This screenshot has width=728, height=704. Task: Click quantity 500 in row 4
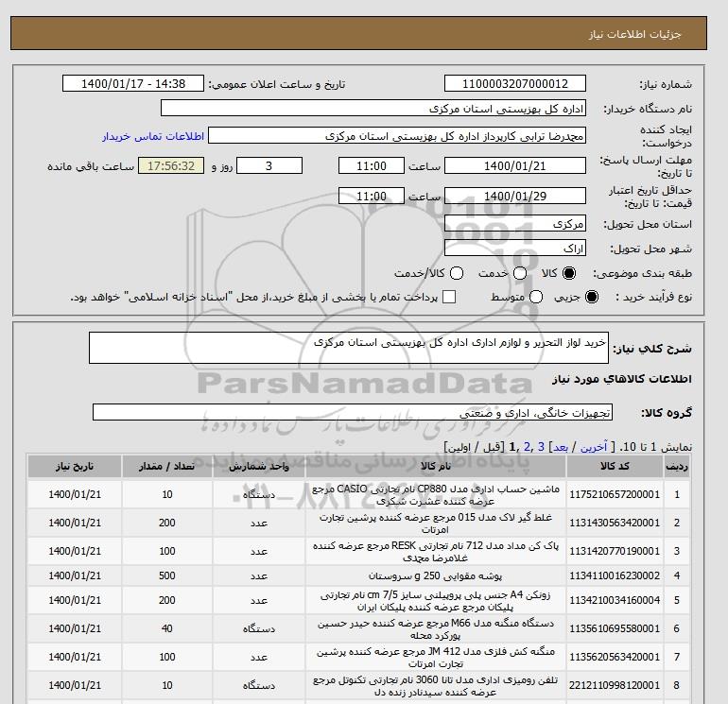(167, 575)
